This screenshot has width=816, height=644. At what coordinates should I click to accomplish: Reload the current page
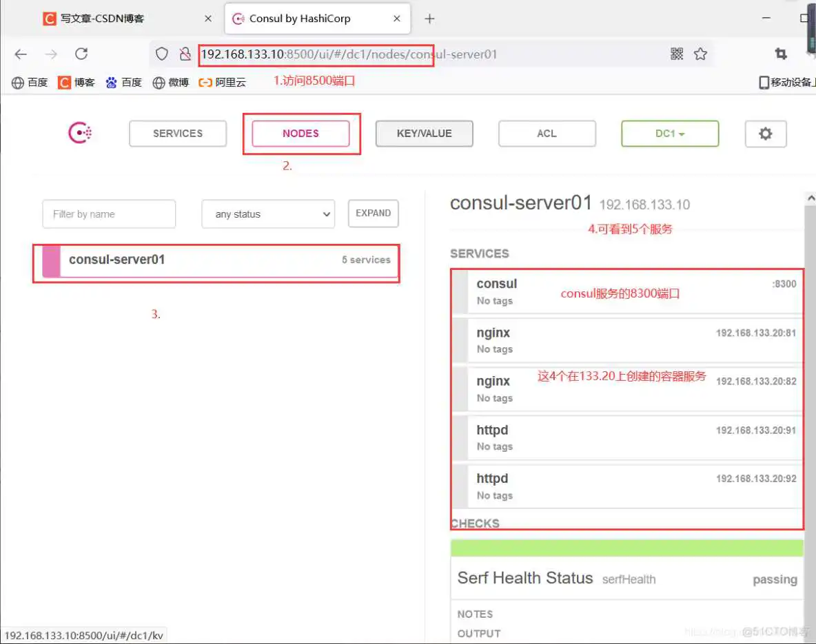pos(81,54)
